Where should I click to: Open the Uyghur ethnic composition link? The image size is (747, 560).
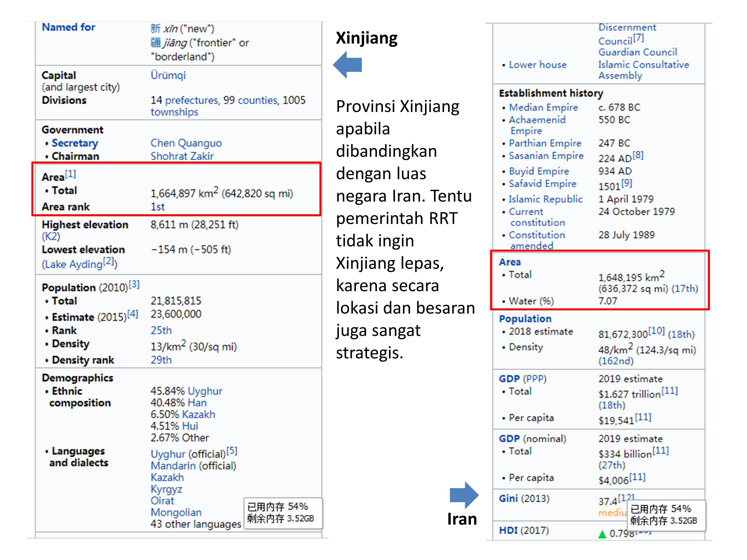point(205,391)
